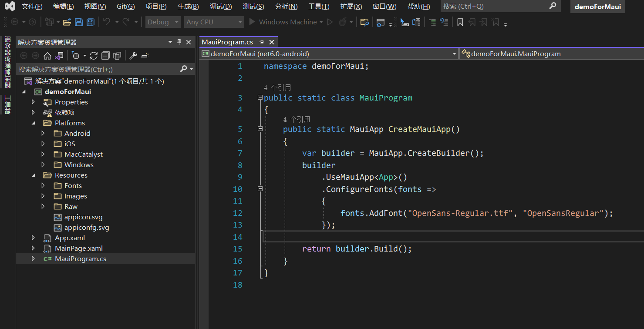644x329 pixels.
Task: Click the Save icon in main toolbar
Action: (79, 22)
